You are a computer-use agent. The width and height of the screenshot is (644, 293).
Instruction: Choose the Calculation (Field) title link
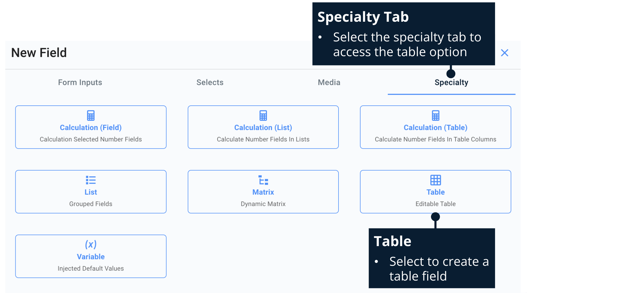91,128
